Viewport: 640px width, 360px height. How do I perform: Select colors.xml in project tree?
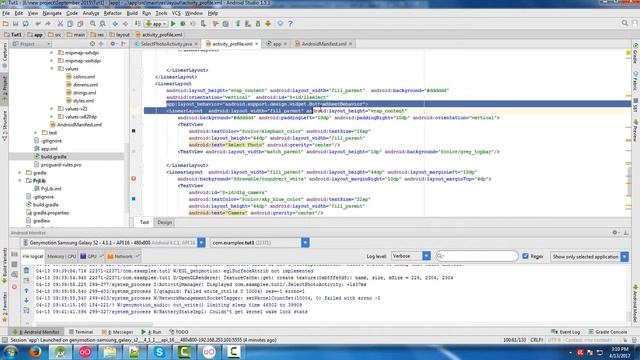84,77
